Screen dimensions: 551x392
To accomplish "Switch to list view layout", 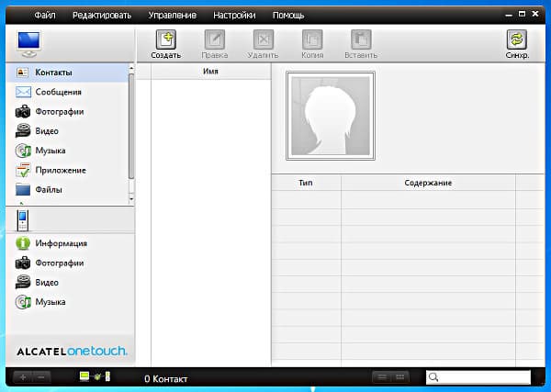I will 382,377.
